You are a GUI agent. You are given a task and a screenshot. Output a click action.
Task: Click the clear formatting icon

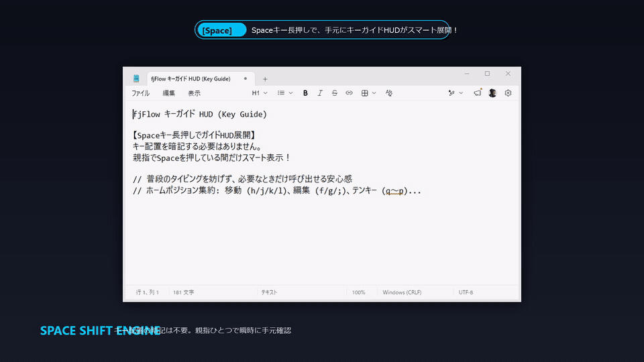[389, 93]
